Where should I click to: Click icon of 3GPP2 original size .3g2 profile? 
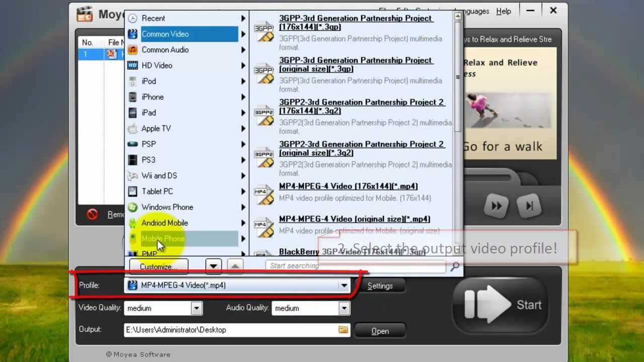264,156
